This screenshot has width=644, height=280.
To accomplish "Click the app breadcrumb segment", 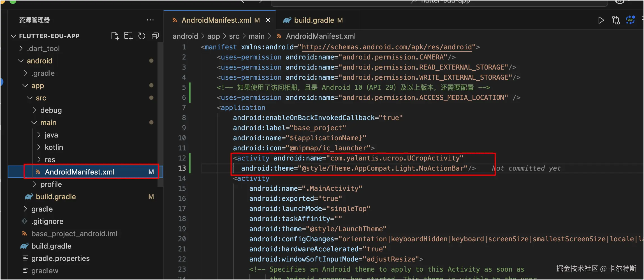I will (x=214, y=36).
